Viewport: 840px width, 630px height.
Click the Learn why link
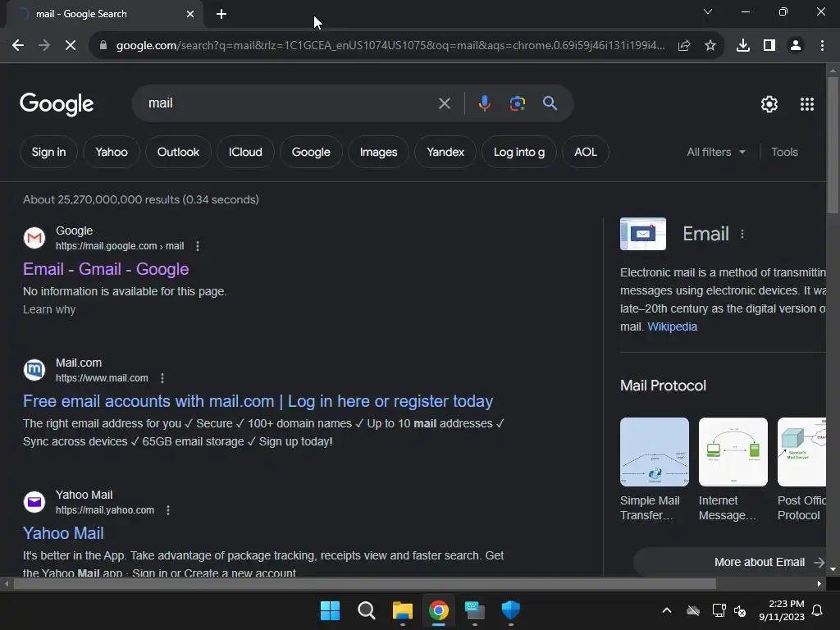pyautogui.click(x=49, y=309)
